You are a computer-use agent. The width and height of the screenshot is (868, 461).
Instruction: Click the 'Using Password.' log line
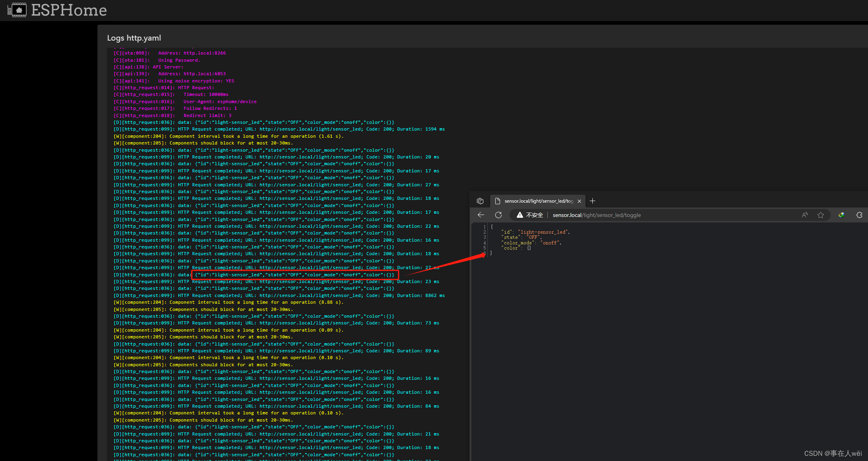pyautogui.click(x=157, y=60)
